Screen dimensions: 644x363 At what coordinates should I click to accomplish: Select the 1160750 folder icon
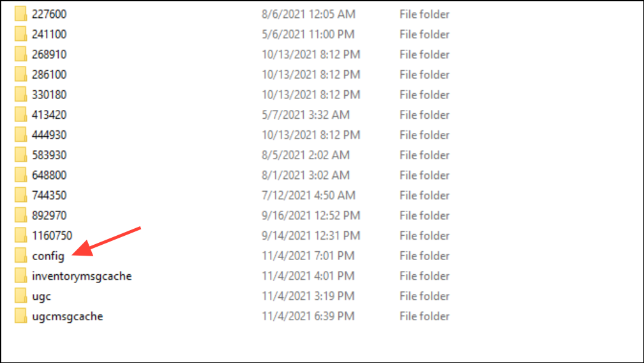[20, 235]
